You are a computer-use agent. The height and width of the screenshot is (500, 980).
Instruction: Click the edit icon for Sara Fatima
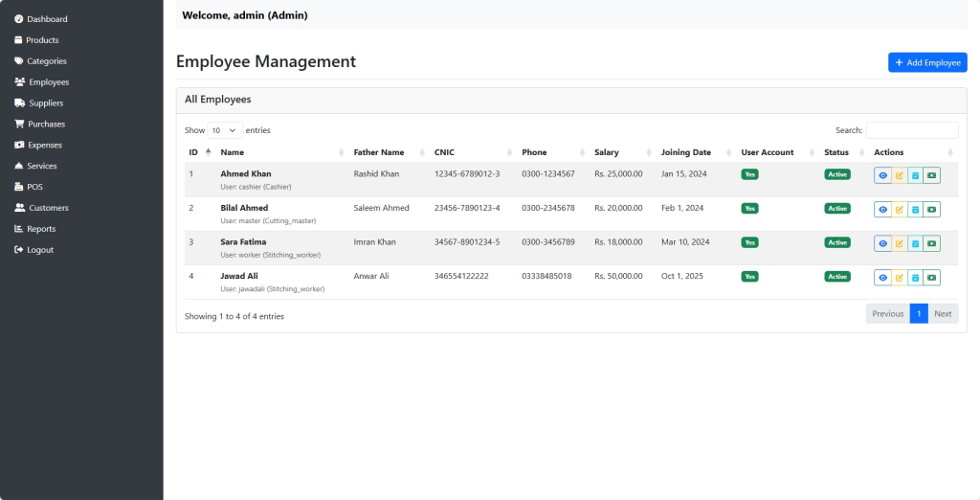[x=900, y=243]
